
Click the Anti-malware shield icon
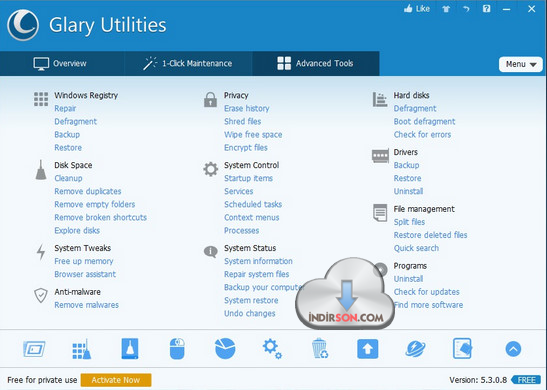[41, 295]
